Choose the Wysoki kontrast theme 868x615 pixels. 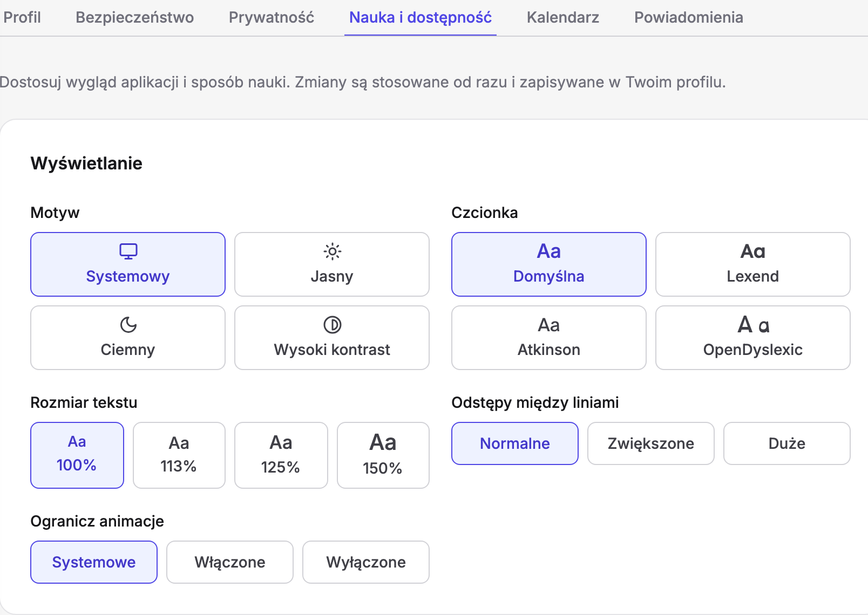[332, 338]
